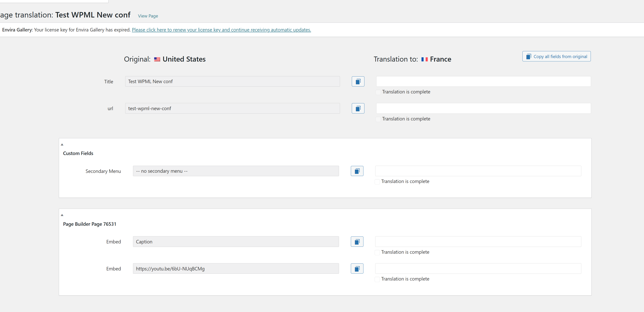Click Envira Gallery license renewal link
The height and width of the screenshot is (312, 644).
[x=221, y=30]
